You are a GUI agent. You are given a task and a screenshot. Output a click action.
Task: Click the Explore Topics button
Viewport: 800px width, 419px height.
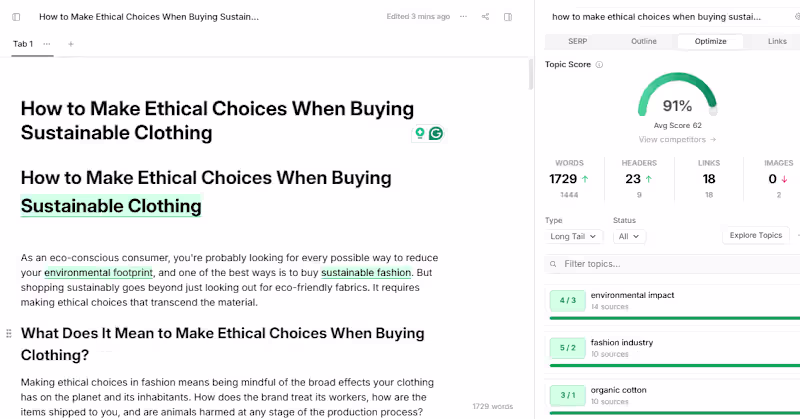(x=755, y=236)
